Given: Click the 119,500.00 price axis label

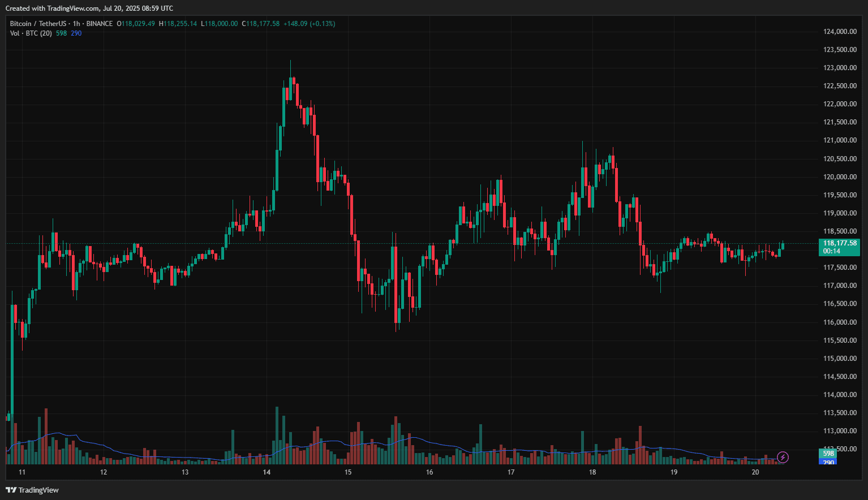Looking at the screenshot, I should (840, 195).
